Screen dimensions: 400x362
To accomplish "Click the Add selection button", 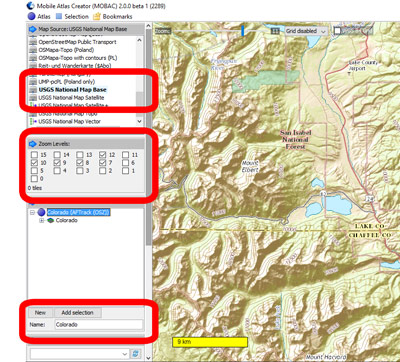I will (77, 313).
